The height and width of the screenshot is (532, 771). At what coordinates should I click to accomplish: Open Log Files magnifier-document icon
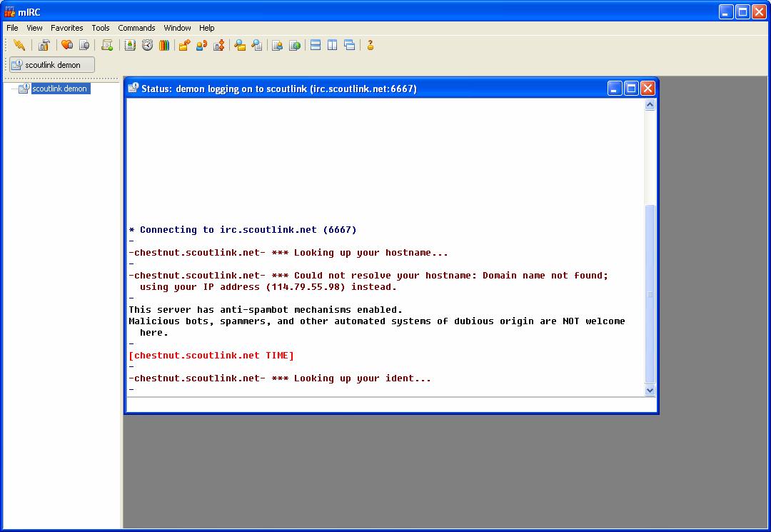coord(257,45)
